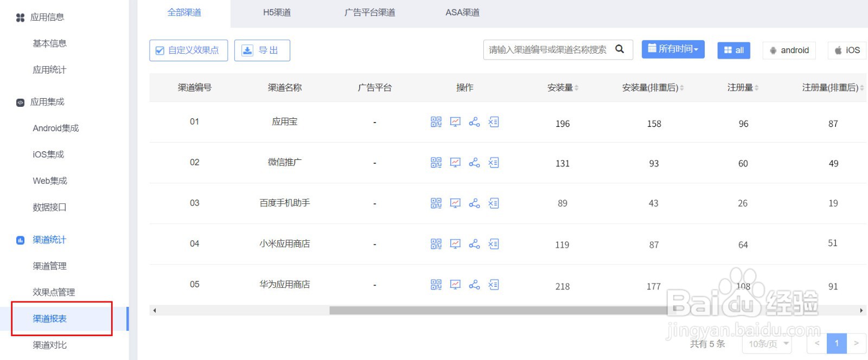The width and height of the screenshot is (868, 360).
Task: Export Excel data icon for 华为应用商店 row
Action: tap(494, 284)
